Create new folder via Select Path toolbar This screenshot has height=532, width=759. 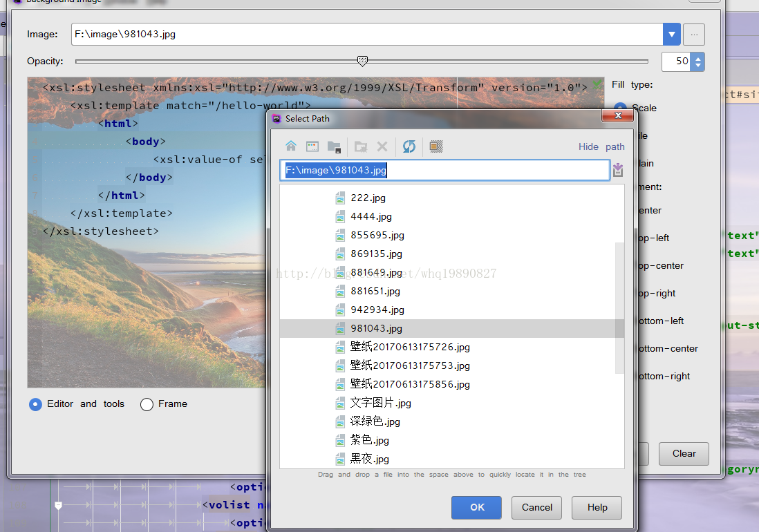coord(361,146)
